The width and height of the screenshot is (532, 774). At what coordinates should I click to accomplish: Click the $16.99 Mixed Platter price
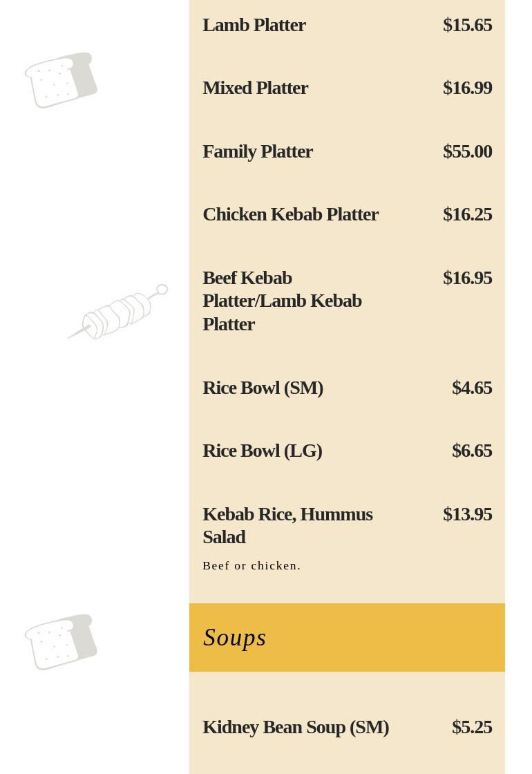[x=467, y=88]
